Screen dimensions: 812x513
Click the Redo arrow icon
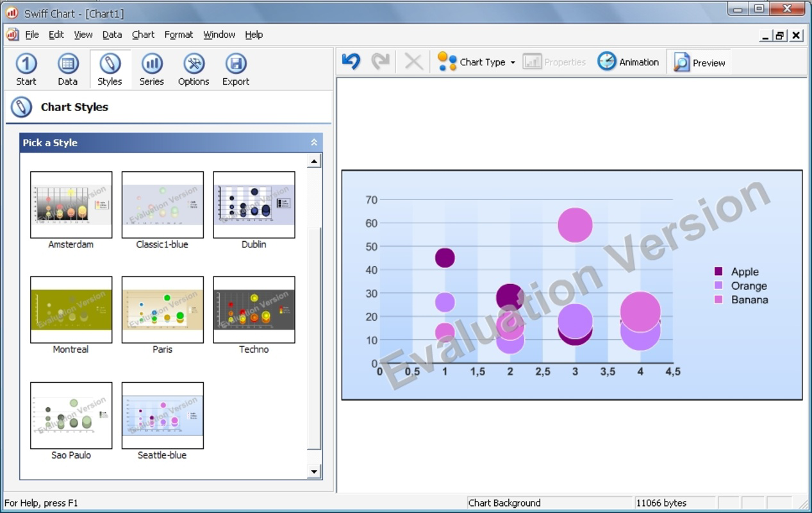(x=381, y=62)
